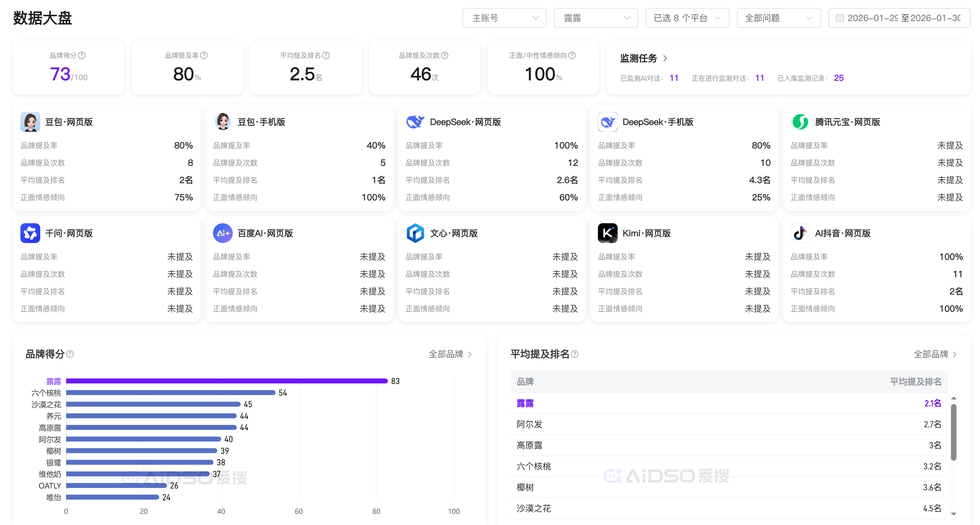Viewport: 980px width, 525px height.
Task: Click the 文心·网页版 hexagon icon
Action: point(415,233)
